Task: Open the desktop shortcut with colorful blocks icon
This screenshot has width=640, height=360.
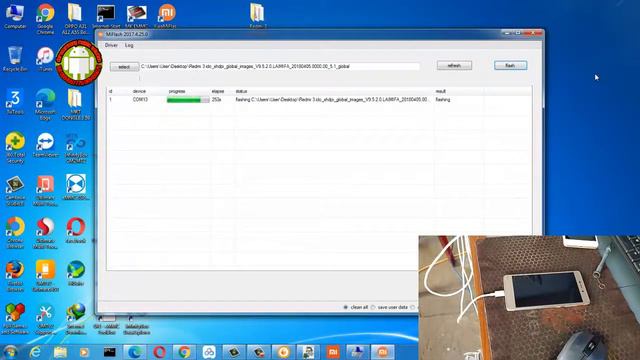Action: (x=15, y=319)
